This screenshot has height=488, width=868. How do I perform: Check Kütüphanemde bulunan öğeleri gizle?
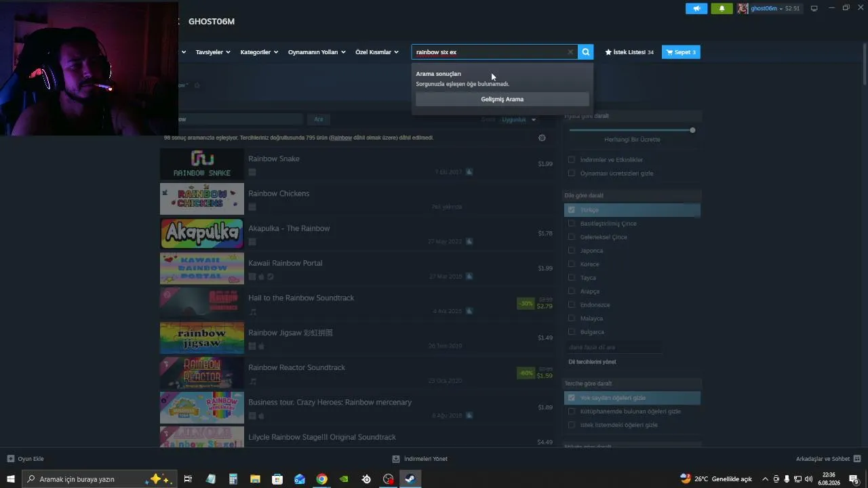[572, 411]
